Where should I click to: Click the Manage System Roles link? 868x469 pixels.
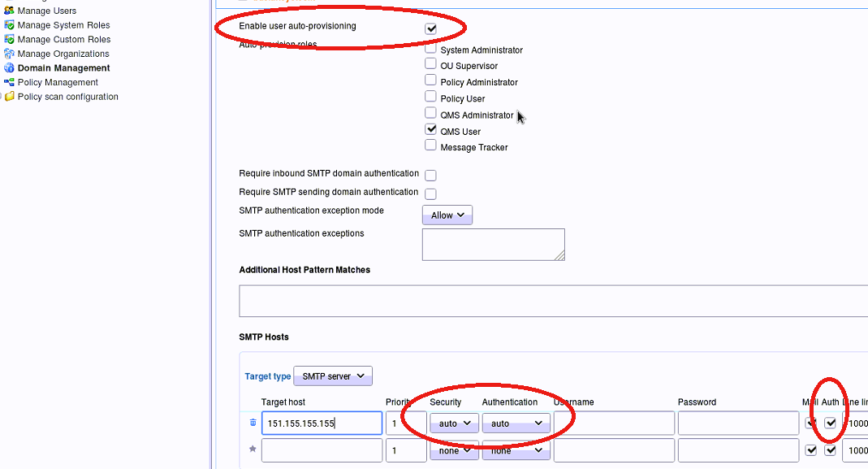coord(63,25)
